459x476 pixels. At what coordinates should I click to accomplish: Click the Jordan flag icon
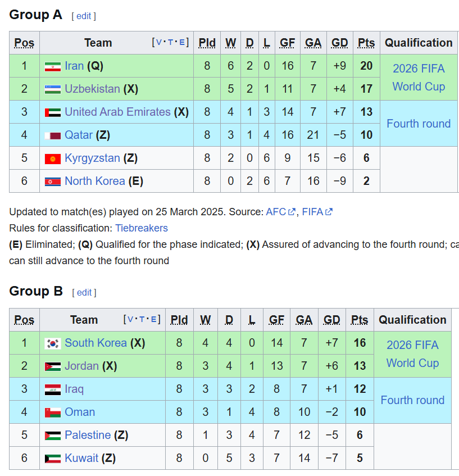click(x=52, y=366)
